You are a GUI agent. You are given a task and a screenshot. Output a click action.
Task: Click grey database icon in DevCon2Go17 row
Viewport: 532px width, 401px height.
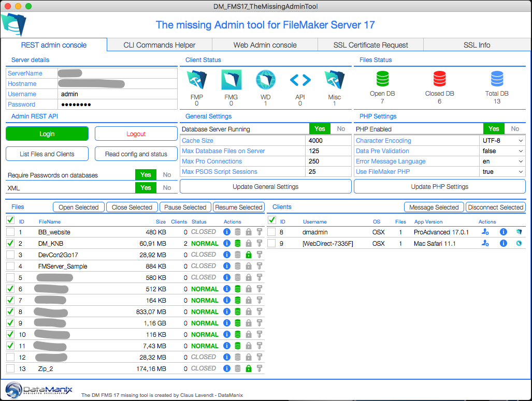[x=238, y=255]
